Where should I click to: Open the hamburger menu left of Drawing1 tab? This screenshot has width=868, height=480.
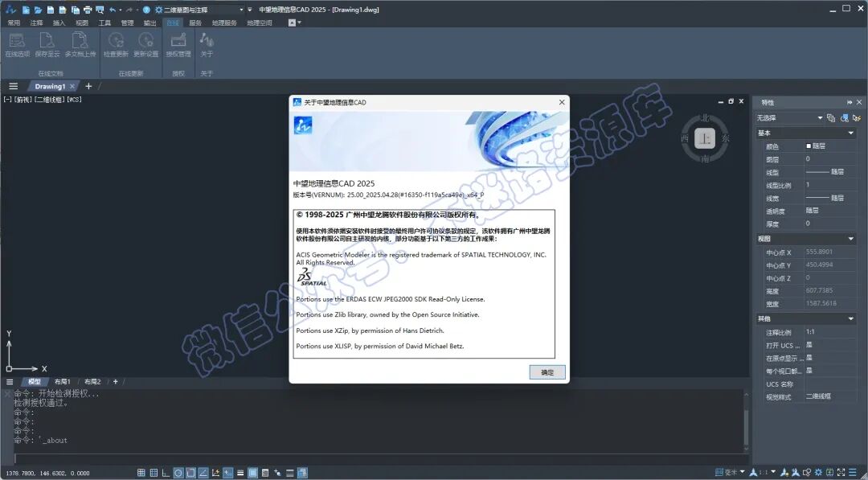14,86
